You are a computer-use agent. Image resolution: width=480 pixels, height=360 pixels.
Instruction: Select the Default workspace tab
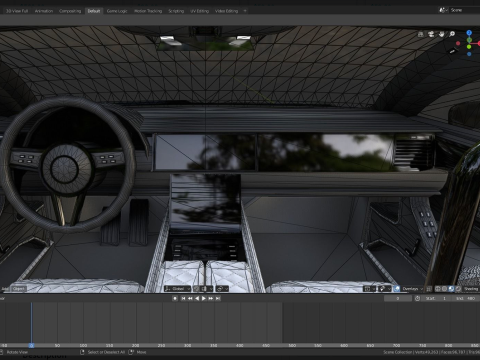click(94, 11)
